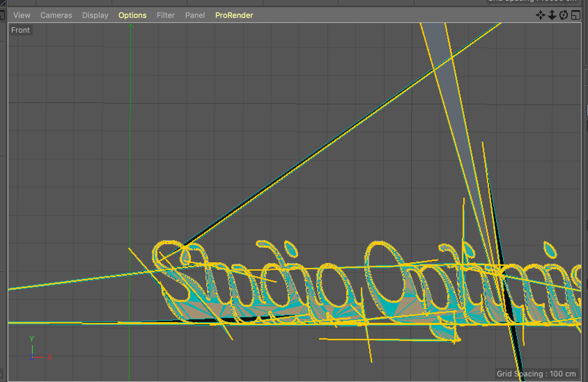Open the View menu
Image resolution: width=588 pixels, height=382 pixels.
coord(22,15)
